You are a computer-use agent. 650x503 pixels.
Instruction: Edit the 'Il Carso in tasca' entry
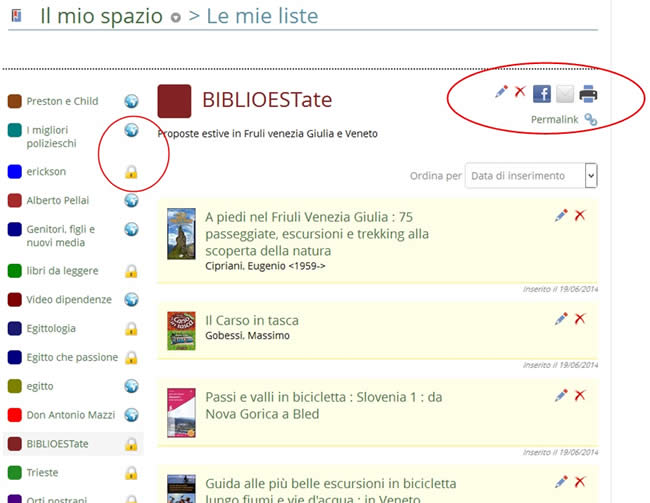561,318
